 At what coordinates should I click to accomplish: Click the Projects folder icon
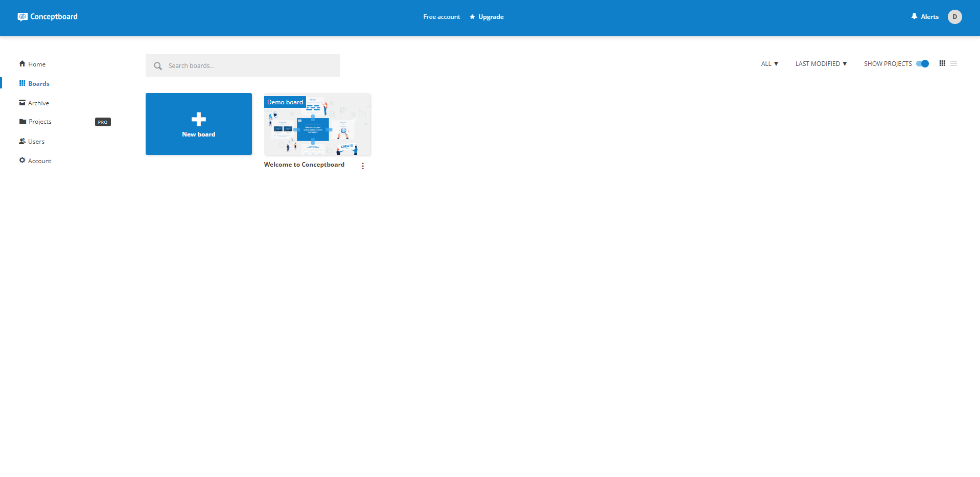[22, 122]
